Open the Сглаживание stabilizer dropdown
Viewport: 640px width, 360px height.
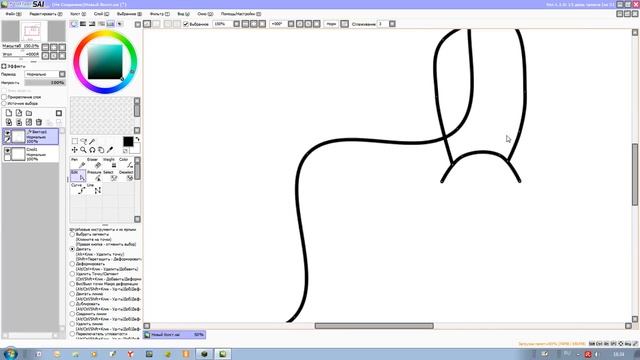pyautogui.click(x=392, y=24)
